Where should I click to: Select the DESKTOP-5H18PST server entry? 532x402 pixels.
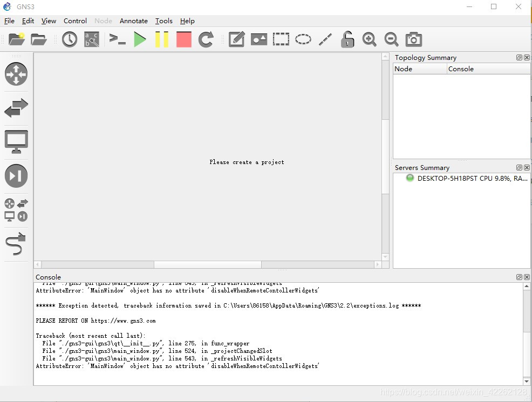tap(467, 179)
